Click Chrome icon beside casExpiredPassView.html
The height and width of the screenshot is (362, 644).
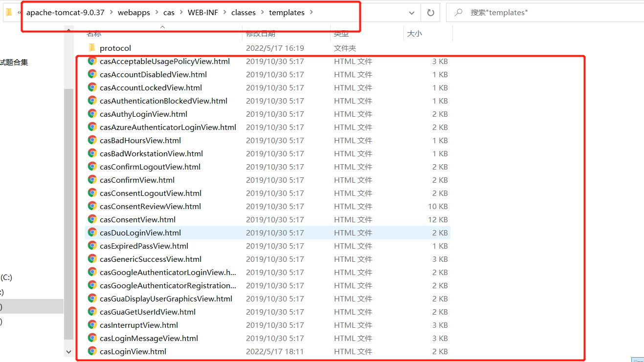tap(92, 246)
